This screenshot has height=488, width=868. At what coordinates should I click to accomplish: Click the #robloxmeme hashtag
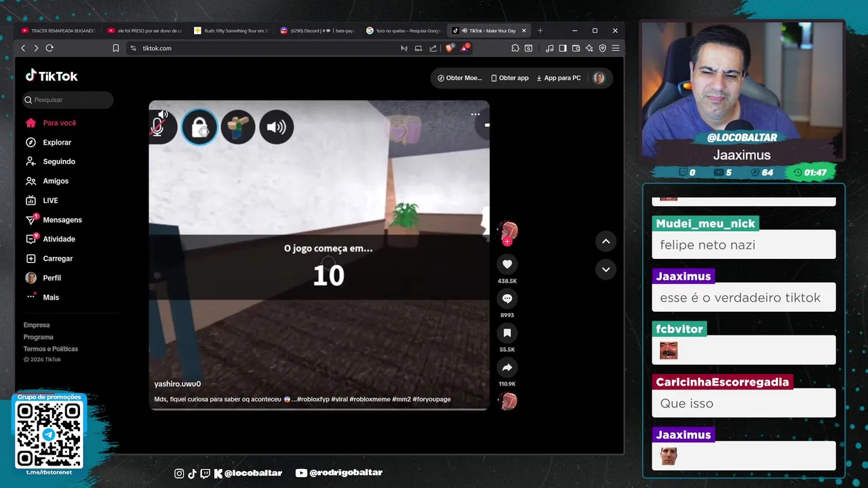[370, 399]
